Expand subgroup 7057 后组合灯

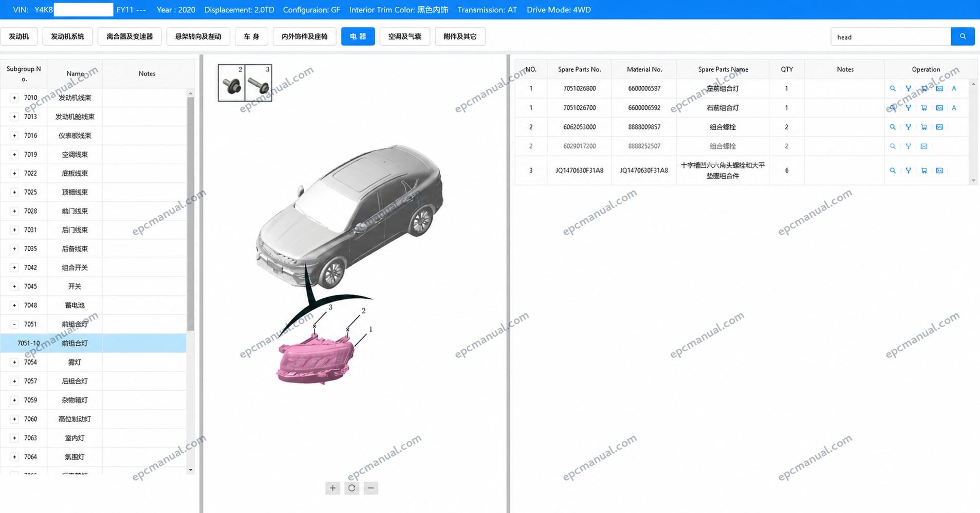click(x=14, y=381)
